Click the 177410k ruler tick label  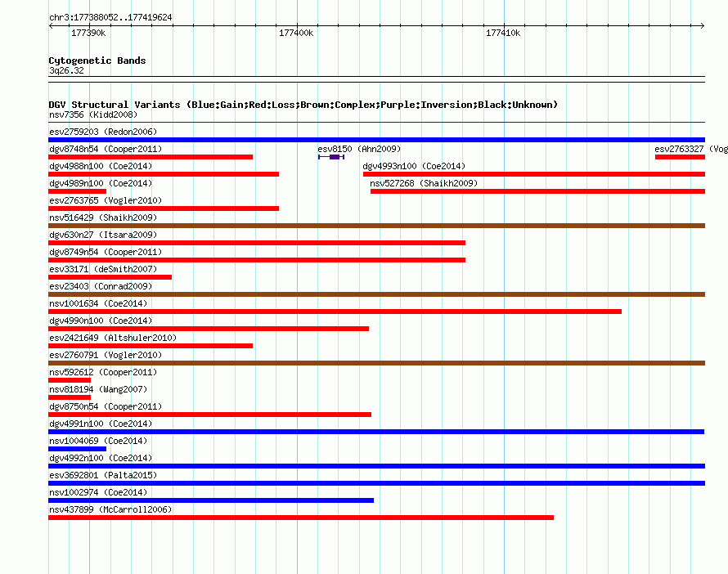coord(503,33)
